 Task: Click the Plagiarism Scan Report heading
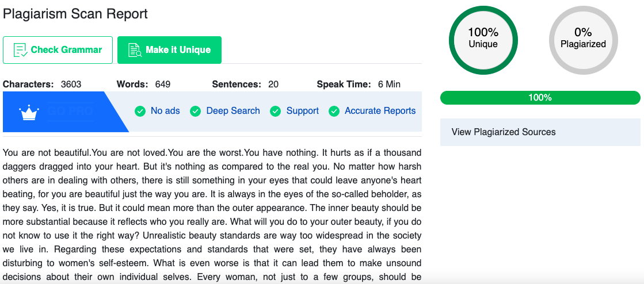[x=75, y=14]
